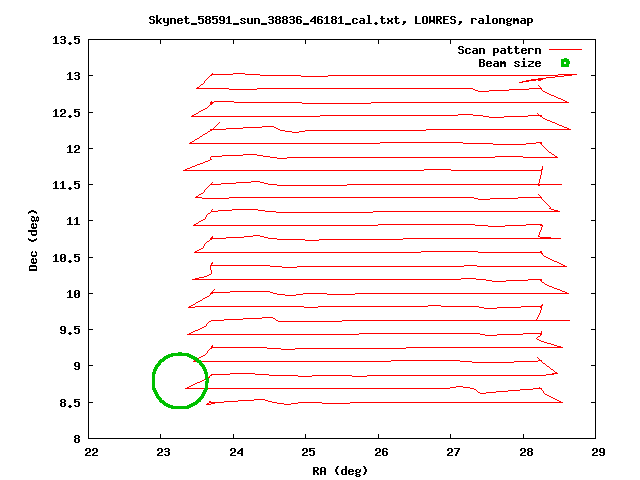Screen dimensions: 640x480
Task: Click the 13 tick label on Dec axis
Action: tap(73, 76)
